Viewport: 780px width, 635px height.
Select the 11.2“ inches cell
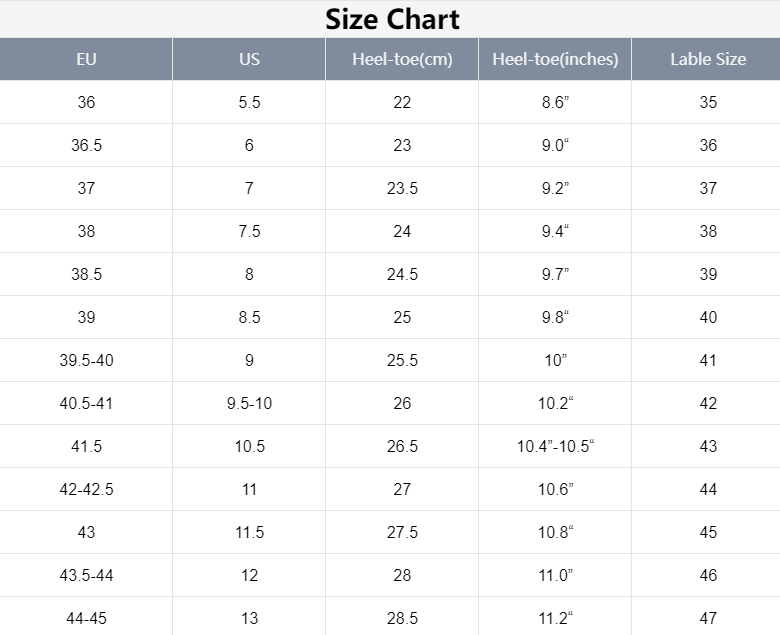(x=555, y=618)
